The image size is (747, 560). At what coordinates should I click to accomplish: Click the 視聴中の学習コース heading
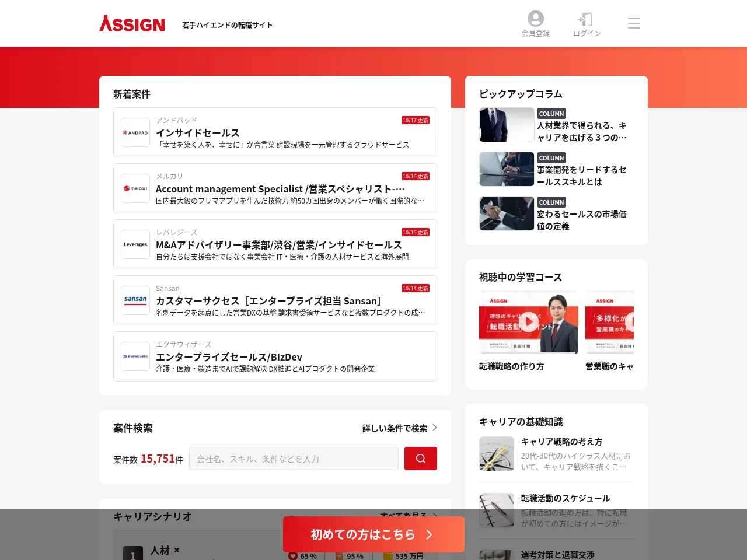point(521,277)
